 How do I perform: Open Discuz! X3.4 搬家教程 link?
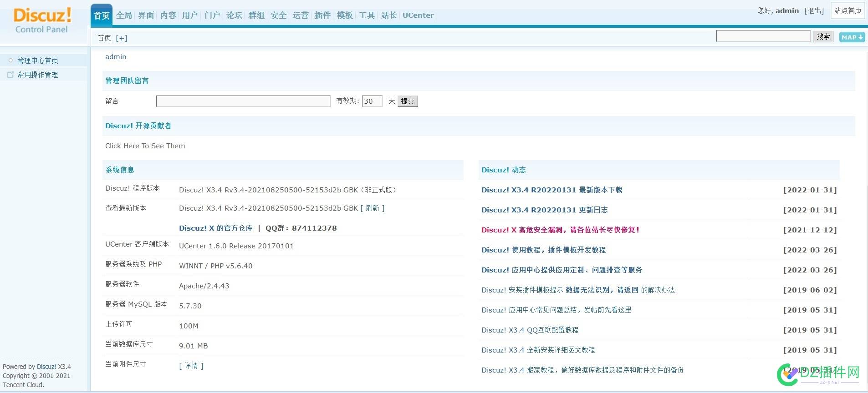(x=582, y=370)
